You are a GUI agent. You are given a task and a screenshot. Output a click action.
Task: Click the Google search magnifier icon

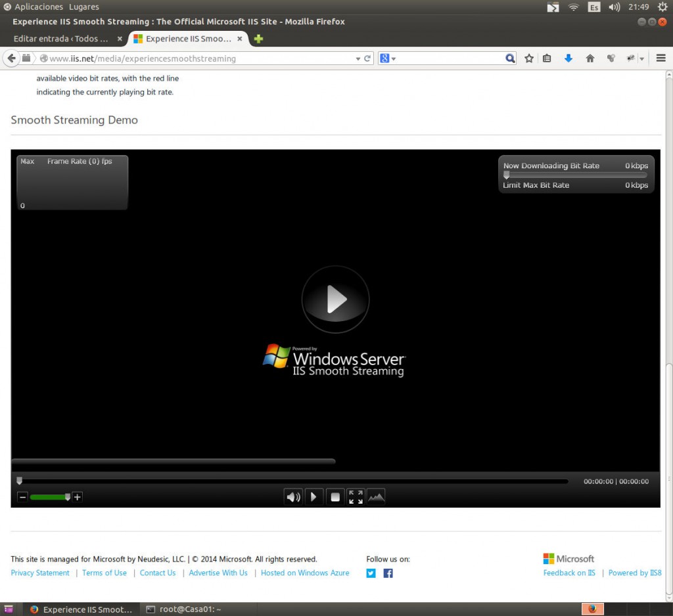tap(510, 58)
